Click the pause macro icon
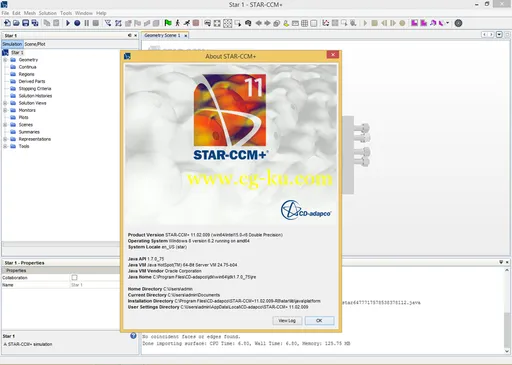This screenshot has width=512, height=365. pos(87,23)
